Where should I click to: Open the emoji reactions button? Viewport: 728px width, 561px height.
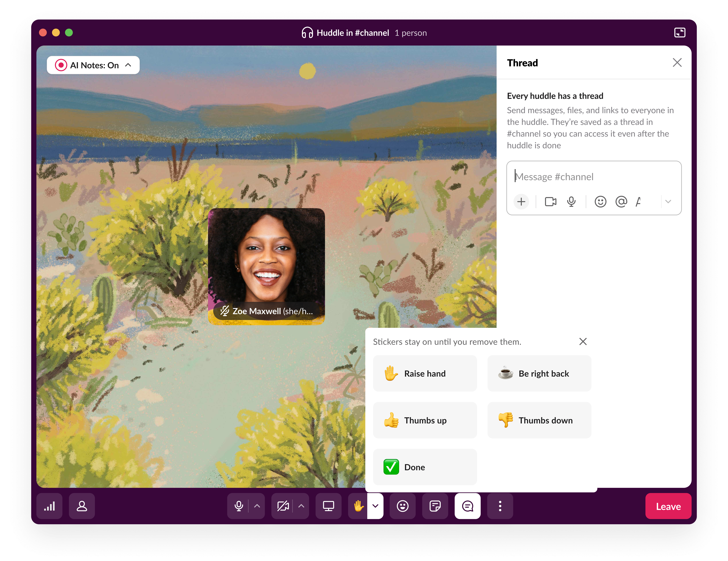(x=402, y=506)
